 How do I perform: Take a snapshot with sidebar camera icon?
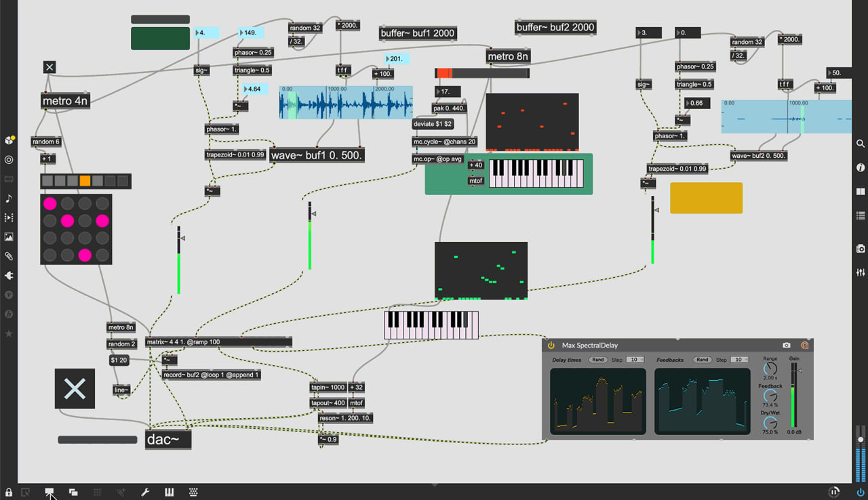pyautogui.click(x=861, y=249)
